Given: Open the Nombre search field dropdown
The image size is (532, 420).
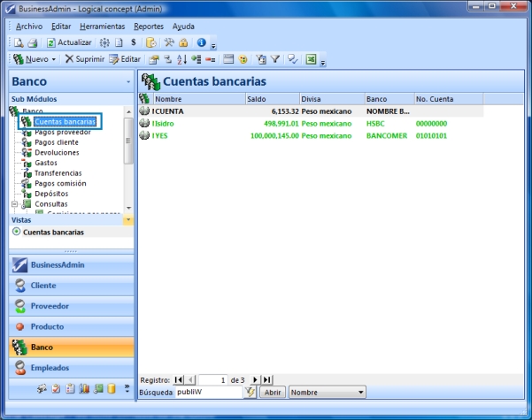Looking at the screenshot, I should click(361, 392).
